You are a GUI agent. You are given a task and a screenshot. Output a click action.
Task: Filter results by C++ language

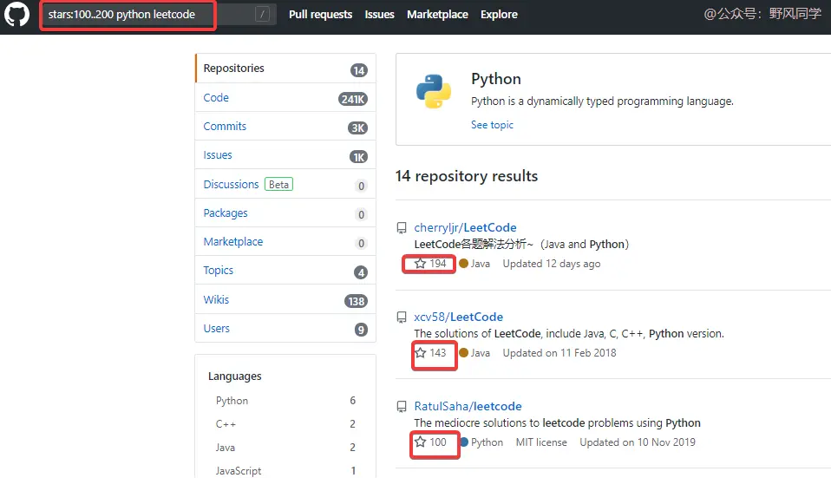[226, 424]
